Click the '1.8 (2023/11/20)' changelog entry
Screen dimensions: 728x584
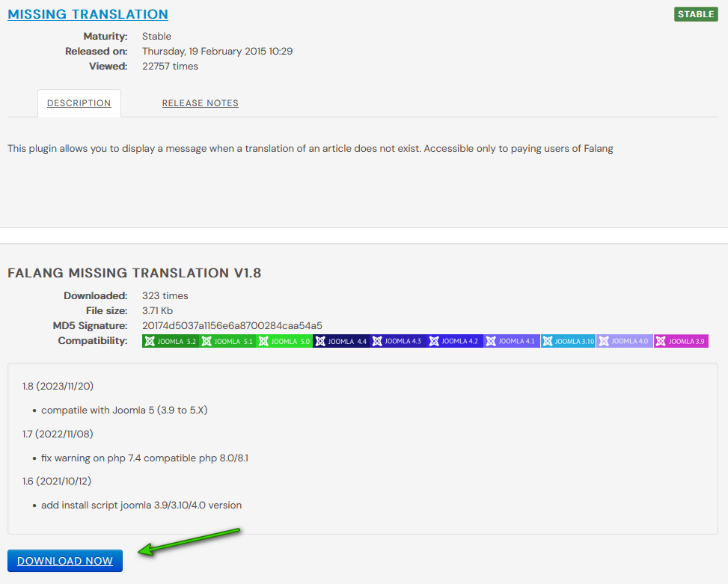(58, 386)
